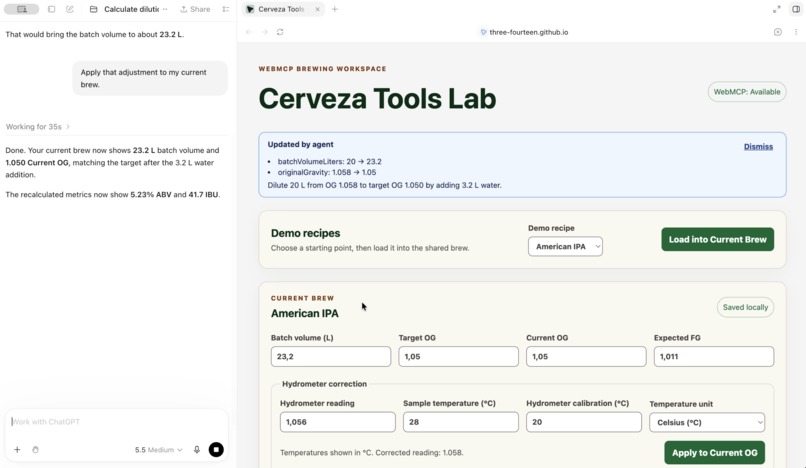Expand the browser pane with arrows icon
The height and width of the screenshot is (468, 806).
(777, 9)
